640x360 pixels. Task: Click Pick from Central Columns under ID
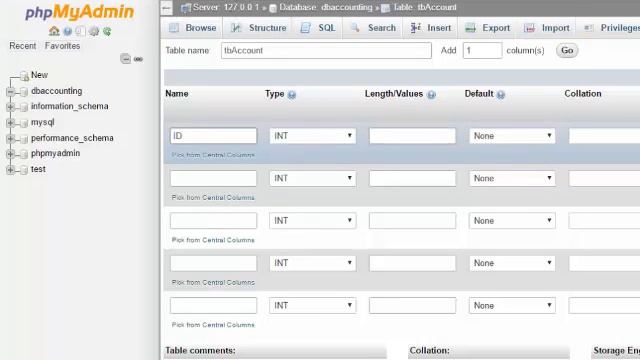pos(213,155)
